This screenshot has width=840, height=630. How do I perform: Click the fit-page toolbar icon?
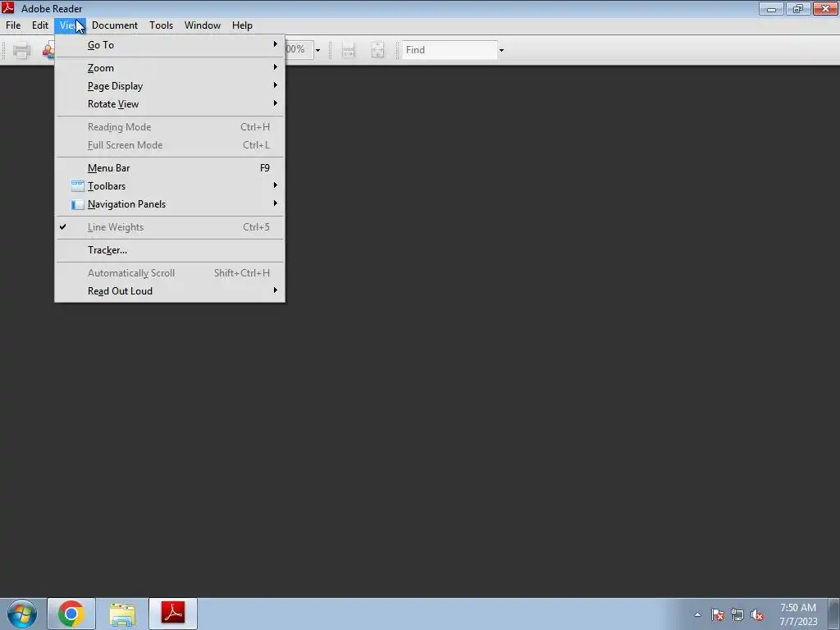click(377, 50)
